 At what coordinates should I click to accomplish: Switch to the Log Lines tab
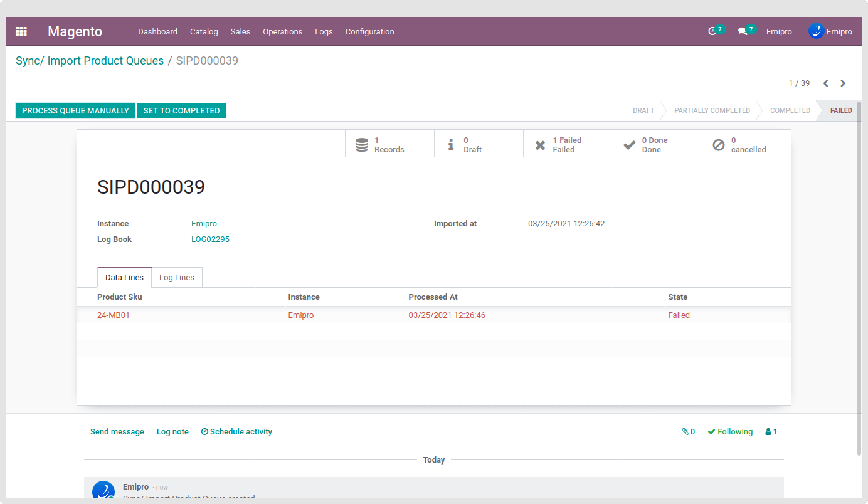pos(177,277)
